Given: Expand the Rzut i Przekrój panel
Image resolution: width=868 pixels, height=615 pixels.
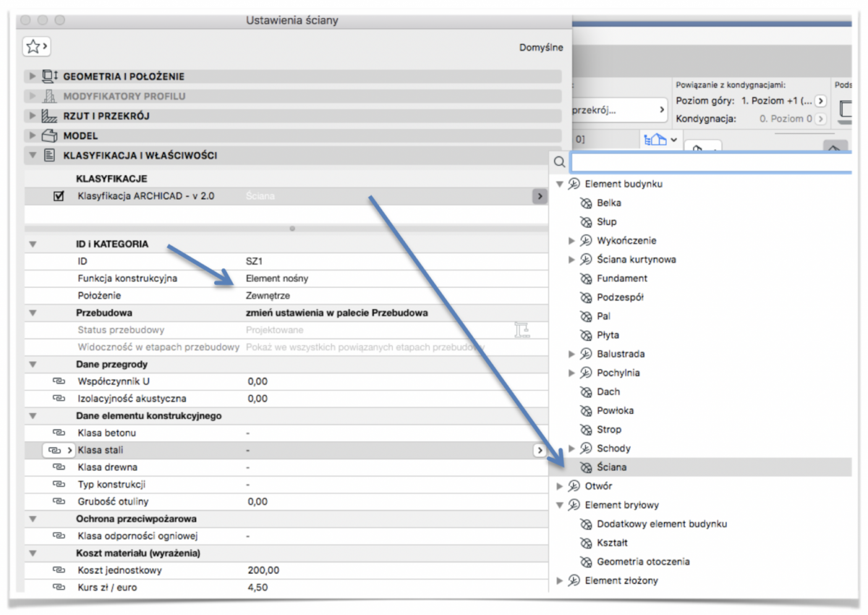Looking at the screenshot, I should [x=32, y=116].
